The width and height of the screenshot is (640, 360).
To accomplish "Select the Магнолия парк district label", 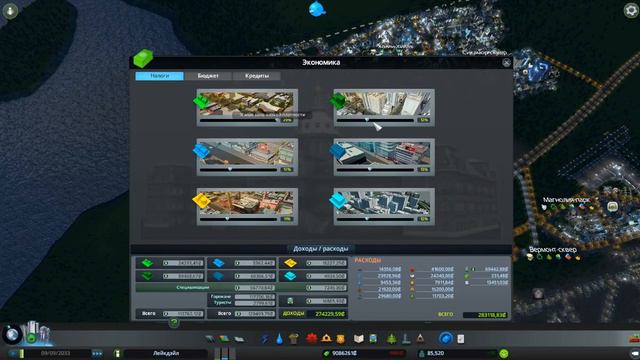I will [566, 200].
